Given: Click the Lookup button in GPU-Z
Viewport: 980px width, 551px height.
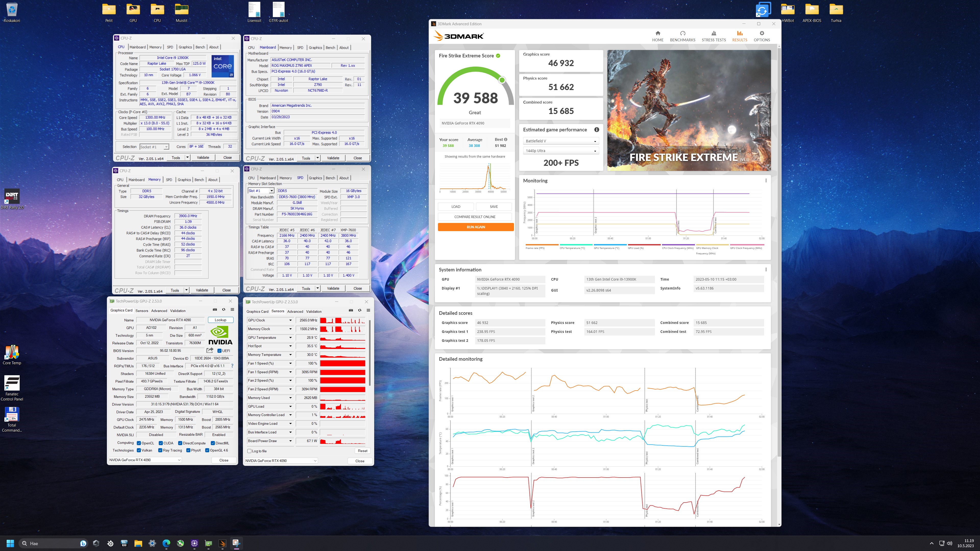Looking at the screenshot, I should (220, 320).
